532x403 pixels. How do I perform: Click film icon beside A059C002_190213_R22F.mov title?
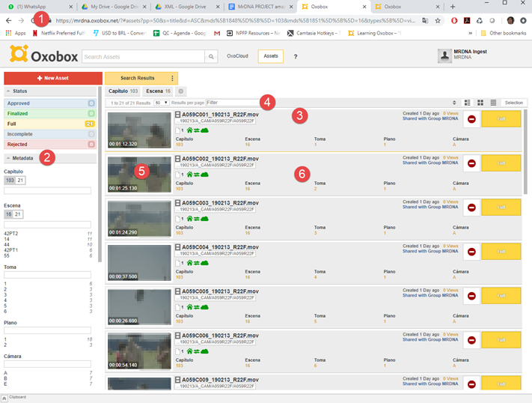(178, 159)
